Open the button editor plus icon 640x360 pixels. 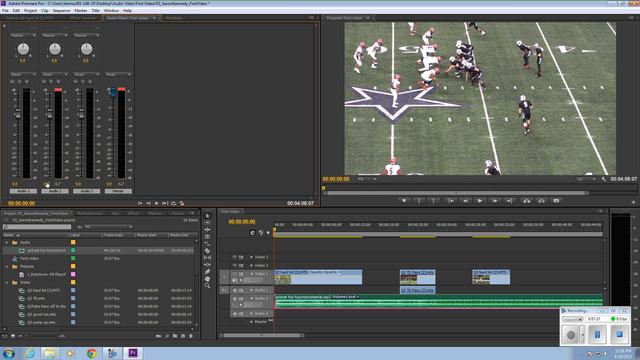coord(633,202)
